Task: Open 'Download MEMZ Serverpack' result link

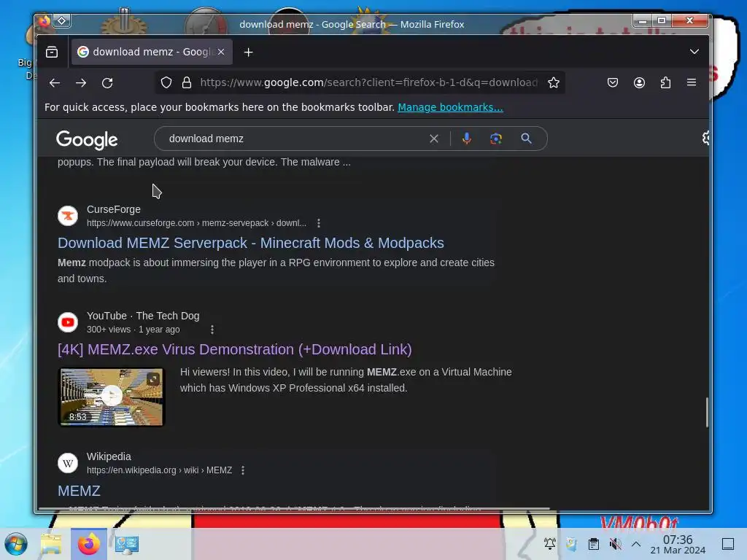Action: click(x=251, y=243)
